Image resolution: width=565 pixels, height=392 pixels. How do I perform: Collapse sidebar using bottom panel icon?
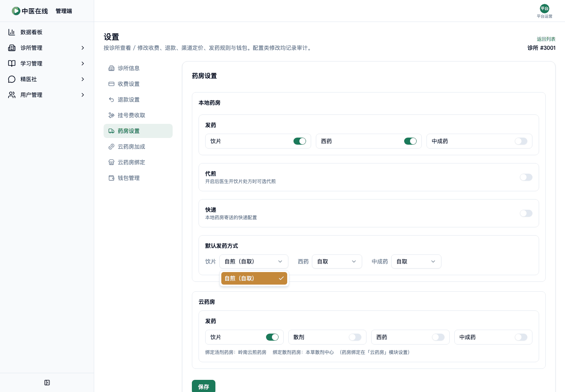[47, 383]
